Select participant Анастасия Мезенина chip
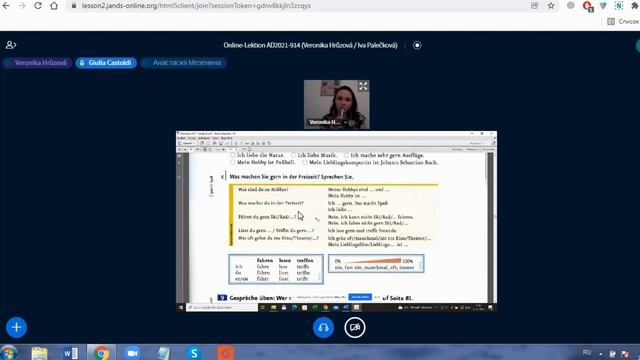The image size is (640, 360). click(184, 63)
